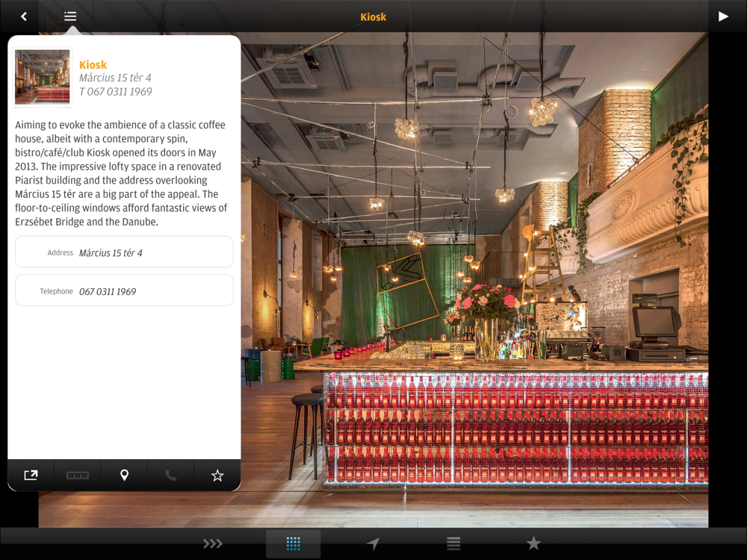Switch to list view in the bottom bar
The width and height of the screenshot is (747, 560).
(453, 544)
